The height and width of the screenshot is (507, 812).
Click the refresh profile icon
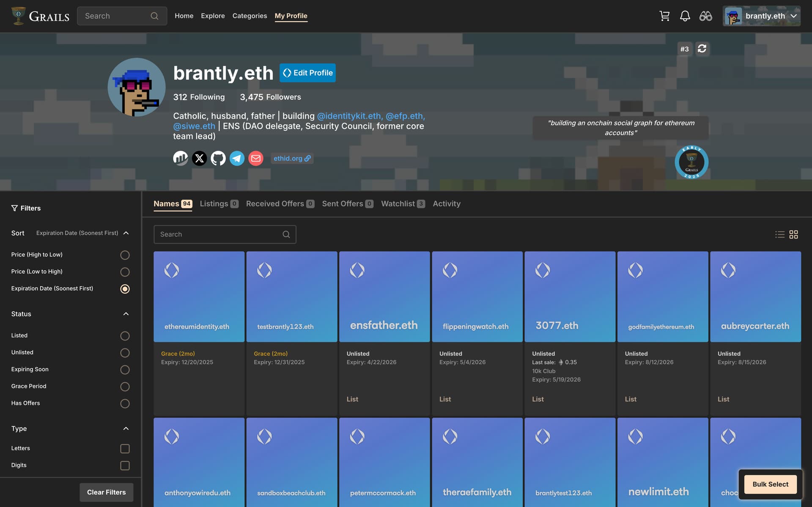coord(702,49)
